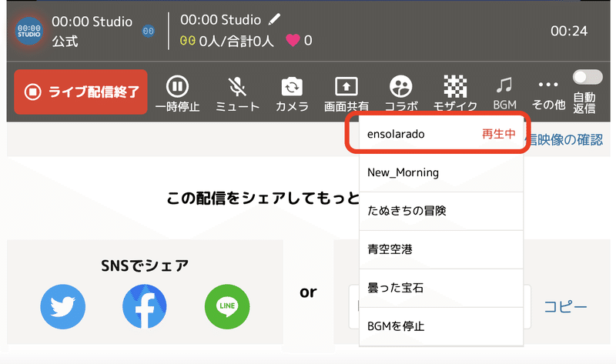The image size is (616, 364).
Task: Open the コラボ collaboration option
Action: click(x=400, y=93)
